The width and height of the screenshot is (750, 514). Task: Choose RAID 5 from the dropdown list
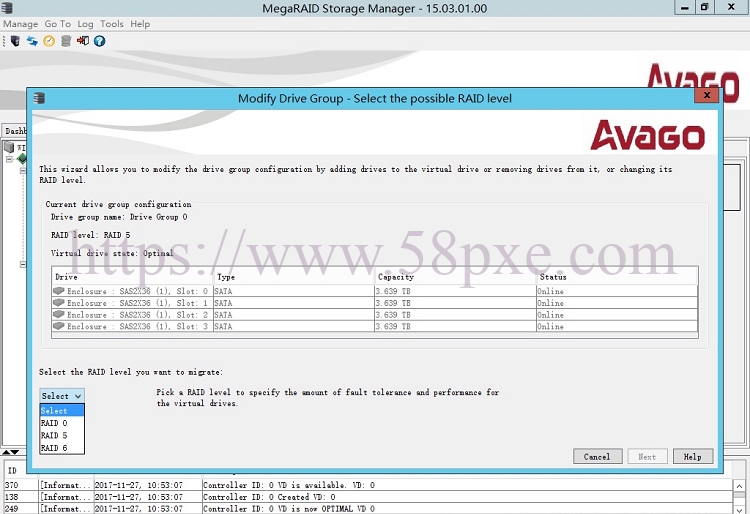[x=62, y=436]
